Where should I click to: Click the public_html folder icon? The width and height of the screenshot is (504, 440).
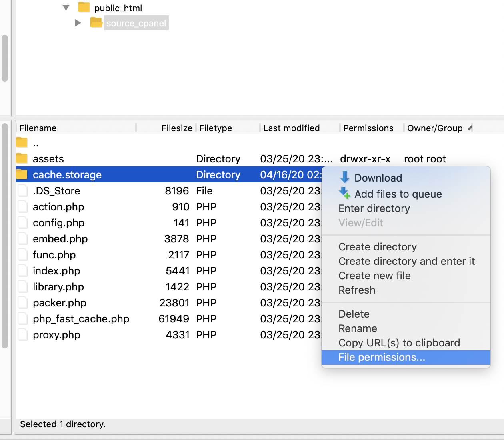(x=84, y=7)
